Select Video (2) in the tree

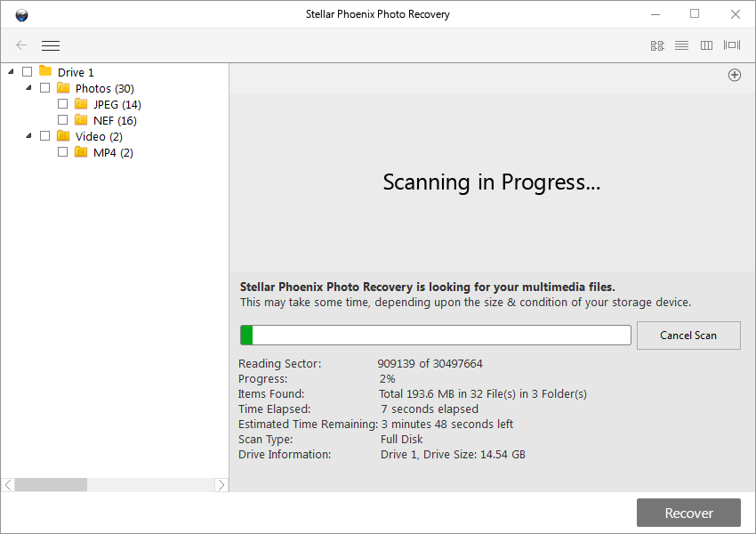tap(99, 136)
